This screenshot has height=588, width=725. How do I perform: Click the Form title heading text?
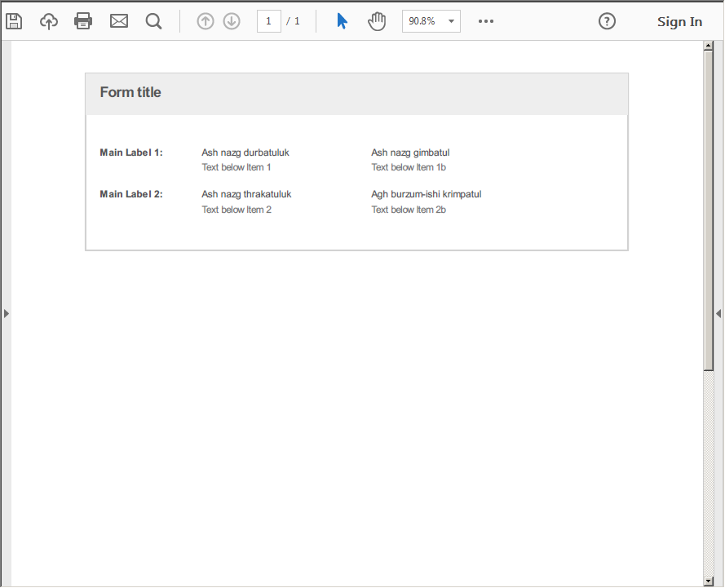click(x=130, y=92)
